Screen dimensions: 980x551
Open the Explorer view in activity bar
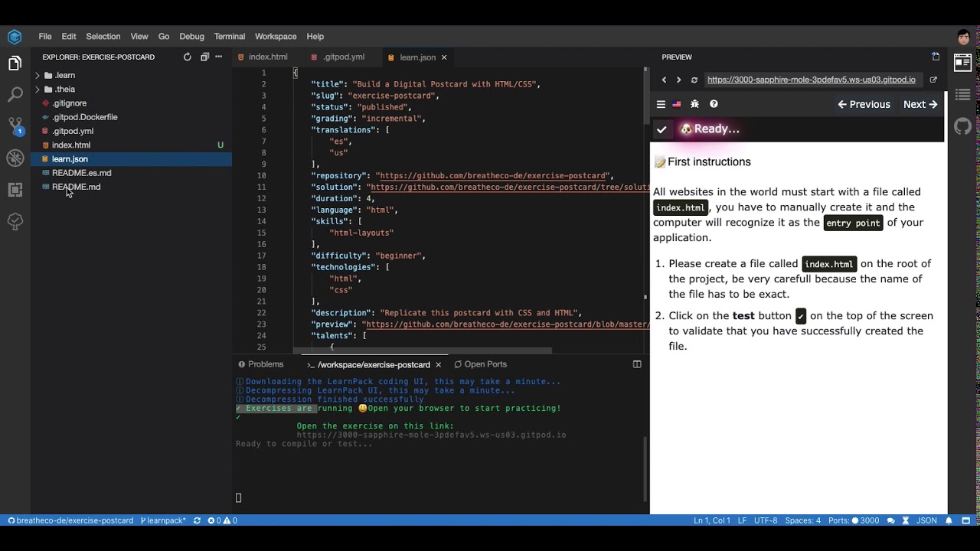click(15, 64)
